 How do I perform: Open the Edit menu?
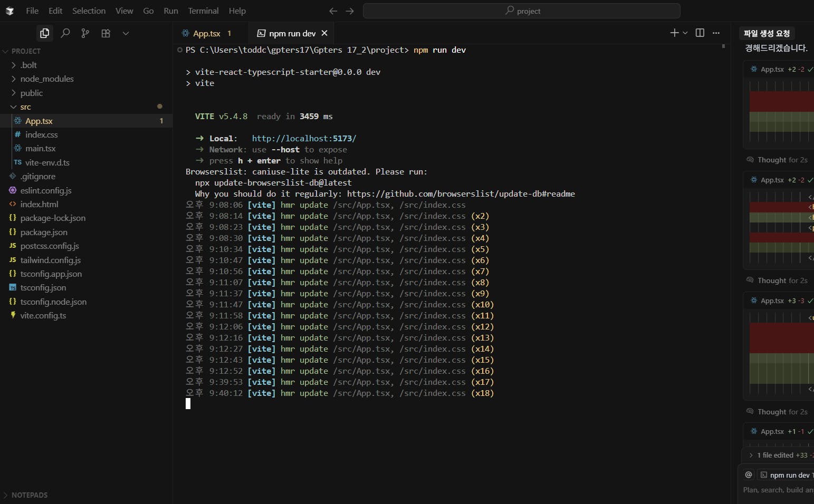(55, 11)
